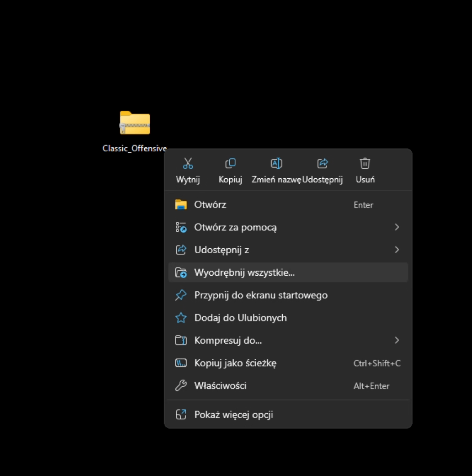Expand the Udostępnij z submenu arrow
472x476 pixels.
click(396, 250)
